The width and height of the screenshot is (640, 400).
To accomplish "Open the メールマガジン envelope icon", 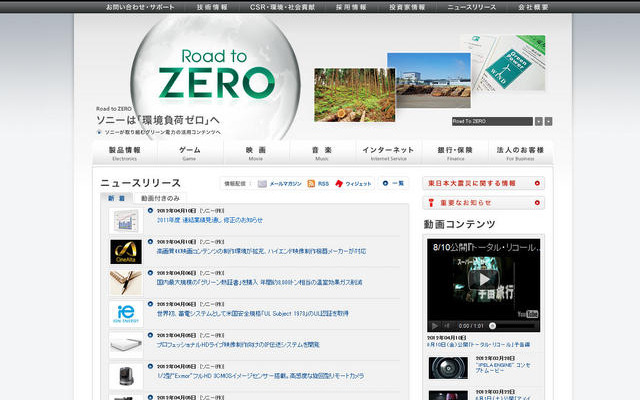I will pyautogui.click(x=262, y=184).
